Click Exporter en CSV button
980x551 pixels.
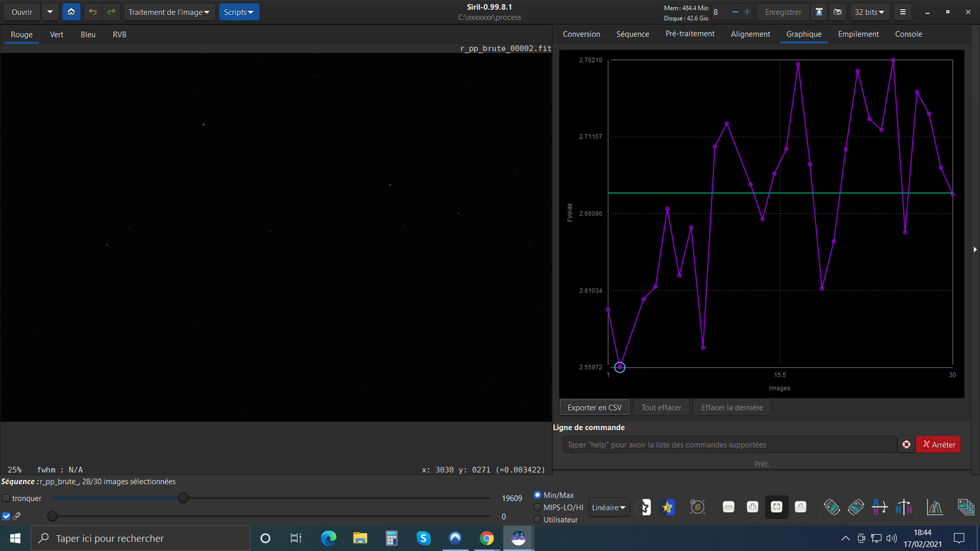pos(595,407)
